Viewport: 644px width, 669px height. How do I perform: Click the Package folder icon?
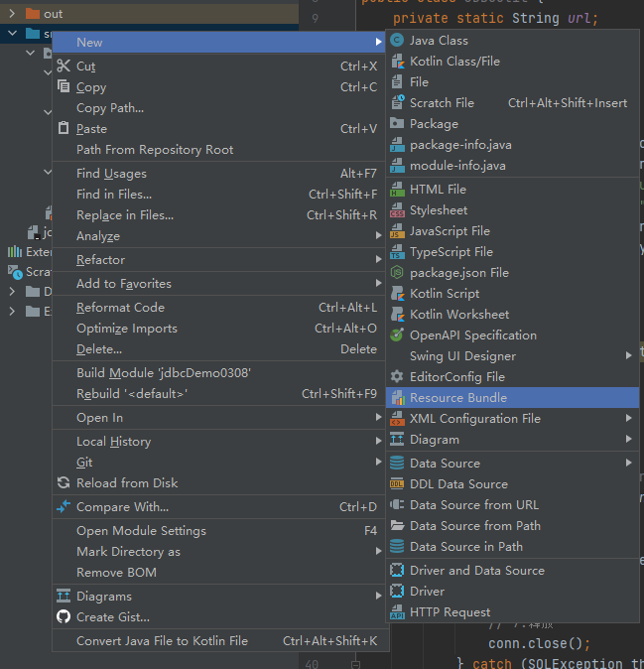[x=397, y=123]
